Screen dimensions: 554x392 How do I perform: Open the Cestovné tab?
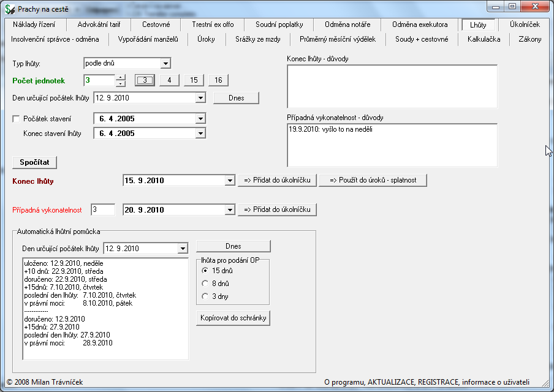156,24
